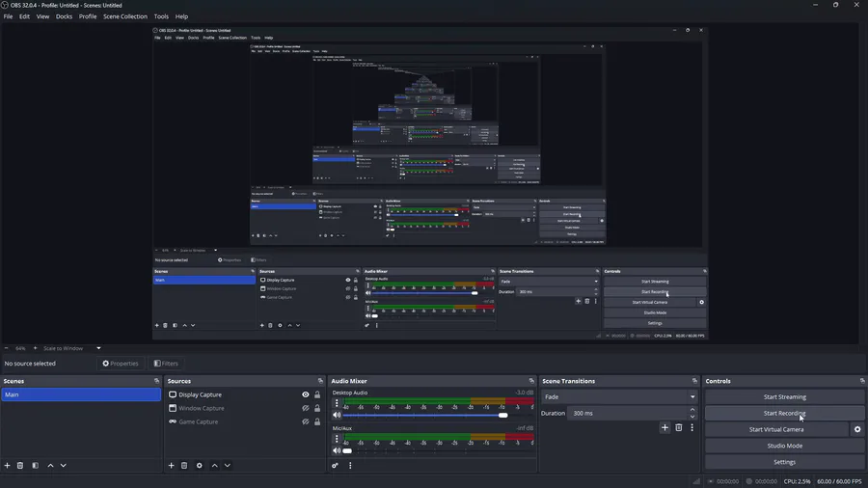Enable Studio Mode button

click(x=784, y=446)
